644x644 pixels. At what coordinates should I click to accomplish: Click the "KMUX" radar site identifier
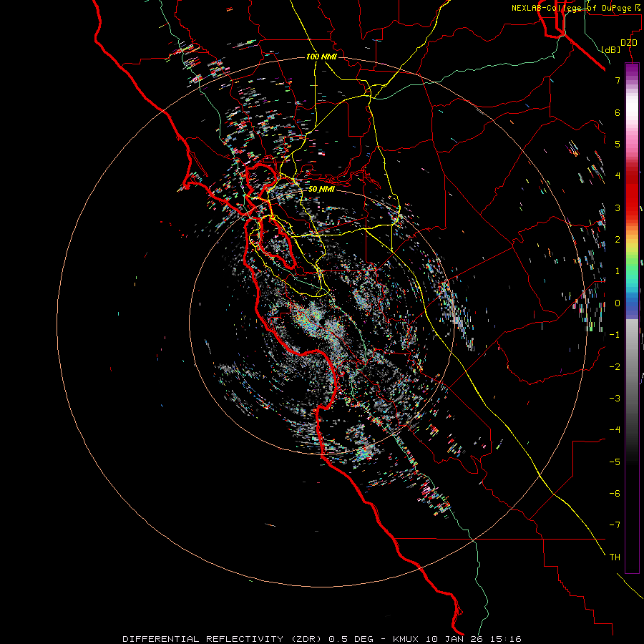coord(406,639)
